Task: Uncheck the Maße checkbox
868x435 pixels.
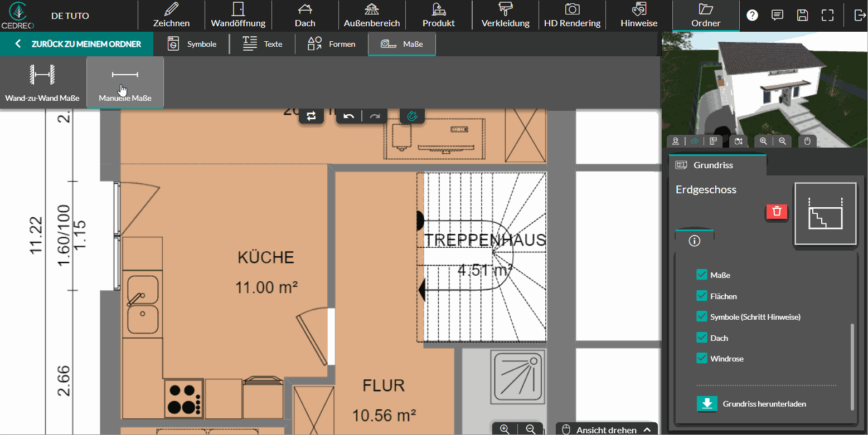Action: click(x=702, y=275)
